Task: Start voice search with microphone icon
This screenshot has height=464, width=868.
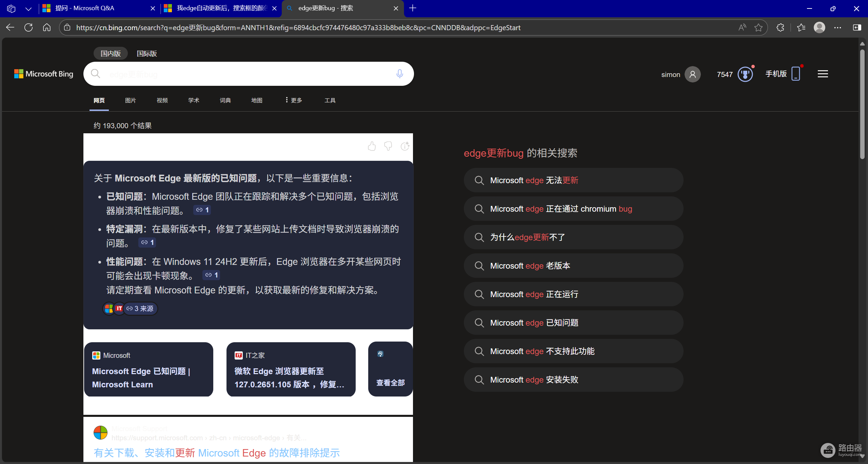Action: 400,74
